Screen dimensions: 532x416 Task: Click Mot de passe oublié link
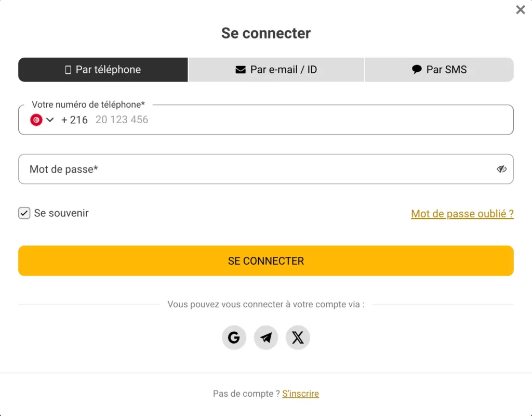pos(462,213)
